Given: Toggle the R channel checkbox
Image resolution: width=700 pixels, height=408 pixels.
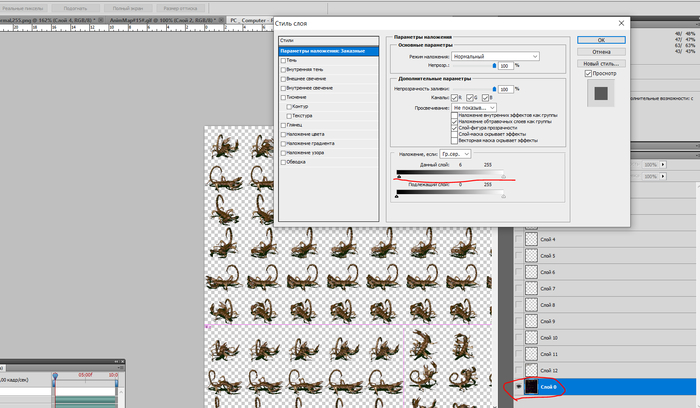Looking at the screenshot, I should (456, 97).
